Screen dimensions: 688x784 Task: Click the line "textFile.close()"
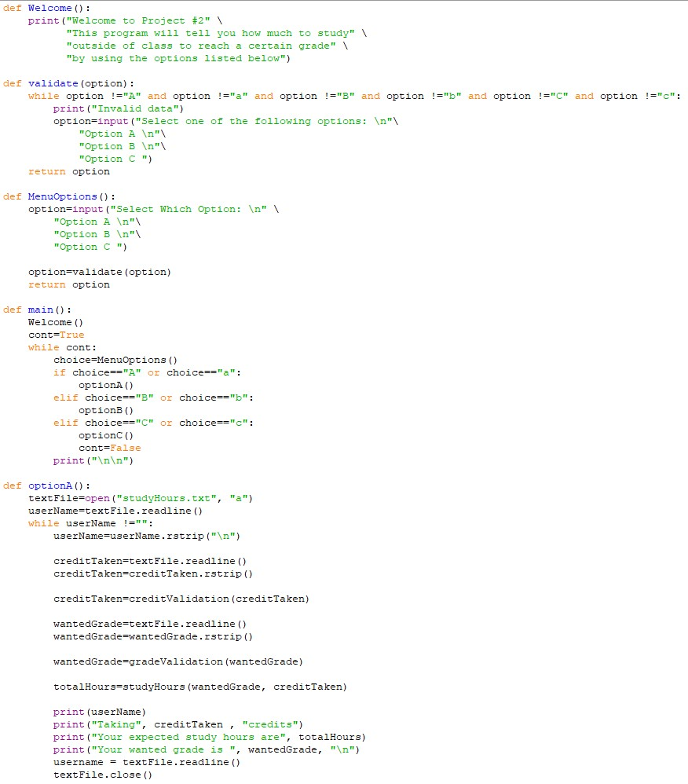point(103,775)
